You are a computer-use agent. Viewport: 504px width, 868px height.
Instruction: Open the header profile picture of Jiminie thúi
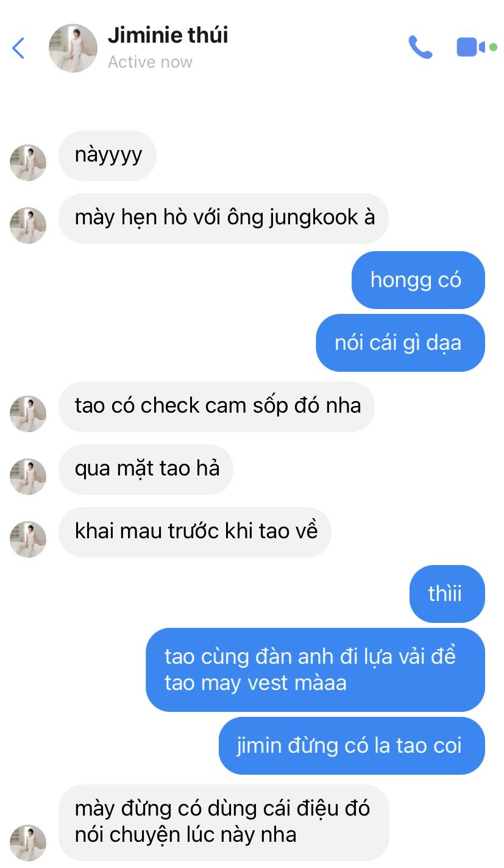[x=73, y=48]
